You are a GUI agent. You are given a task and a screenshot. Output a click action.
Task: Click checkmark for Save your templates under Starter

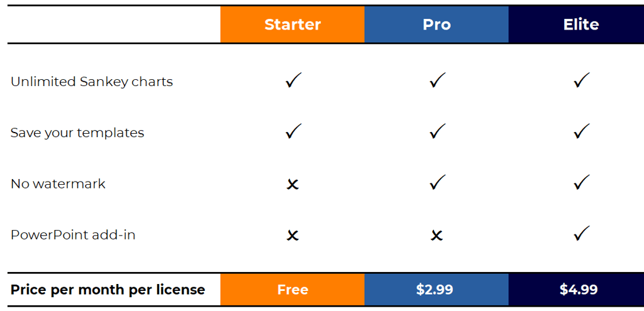[x=293, y=131]
